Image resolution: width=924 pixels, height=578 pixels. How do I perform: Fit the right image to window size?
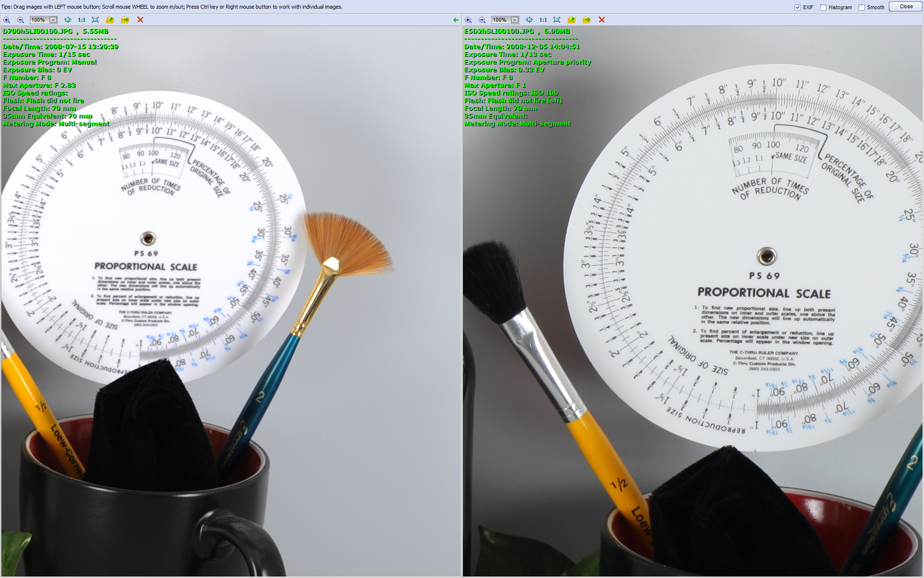click(529, 20)
